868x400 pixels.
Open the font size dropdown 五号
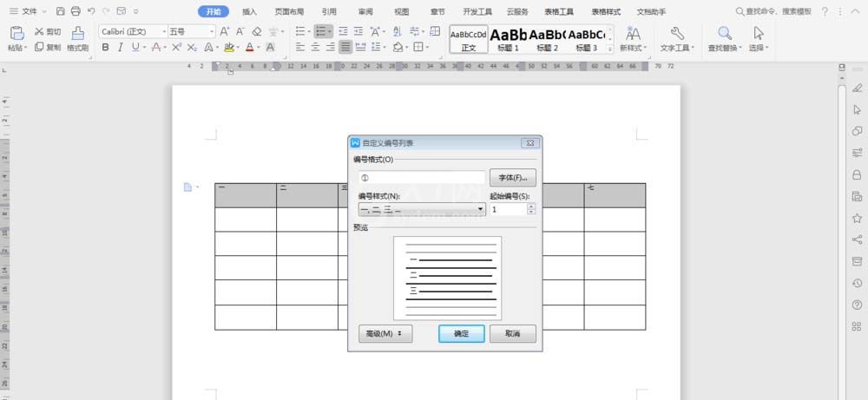pyautogui.click(x=212, y=31)
